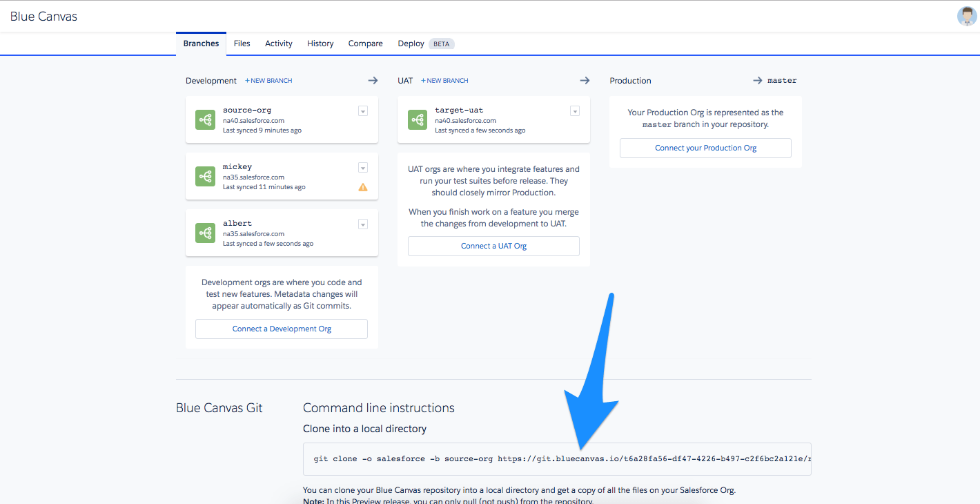Click the target-uat branch icon
Screen dimensions: 980x504
[417, 119]
